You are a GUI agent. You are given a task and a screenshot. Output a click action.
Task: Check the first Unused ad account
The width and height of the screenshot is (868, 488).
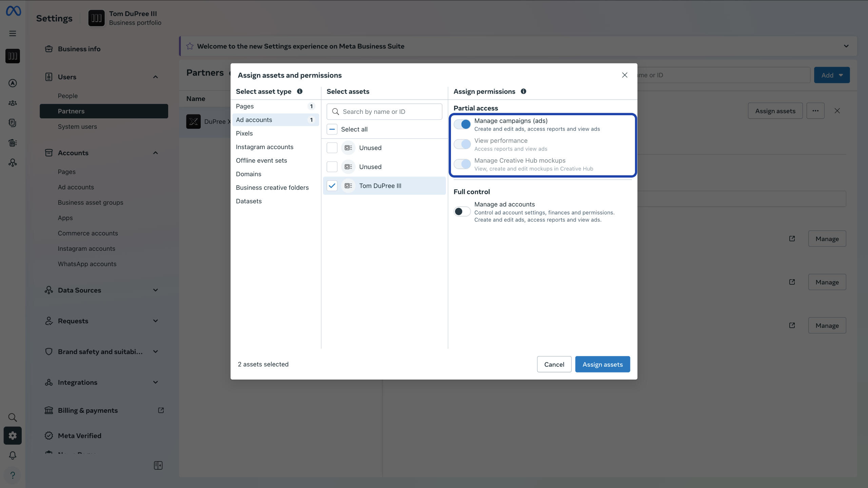pyautogui.click(x=332, y=148)
